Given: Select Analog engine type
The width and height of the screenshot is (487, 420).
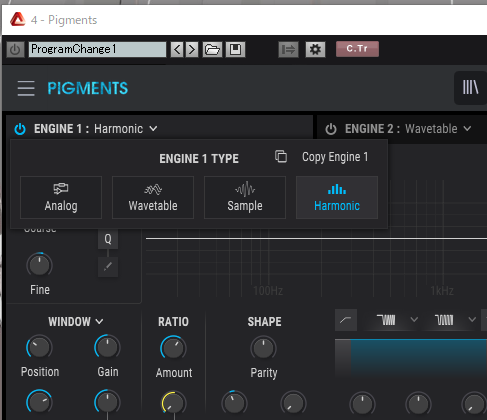Looking at the screenshot, I should click(x=61, y=197).
